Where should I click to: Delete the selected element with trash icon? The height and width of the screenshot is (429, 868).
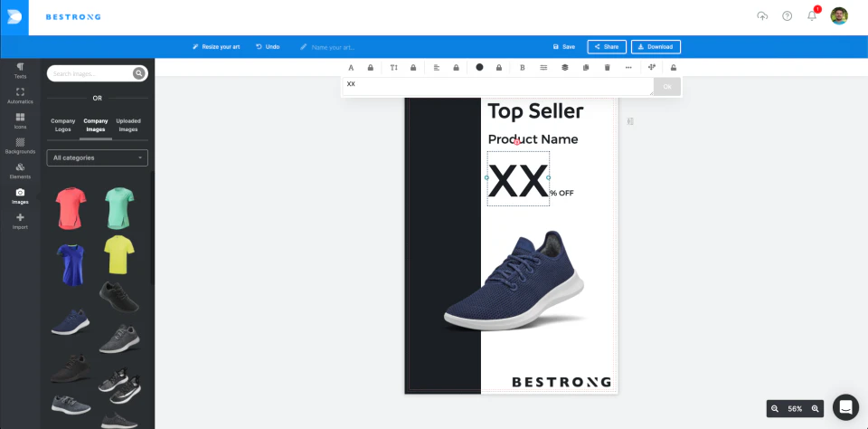(608, 68)
